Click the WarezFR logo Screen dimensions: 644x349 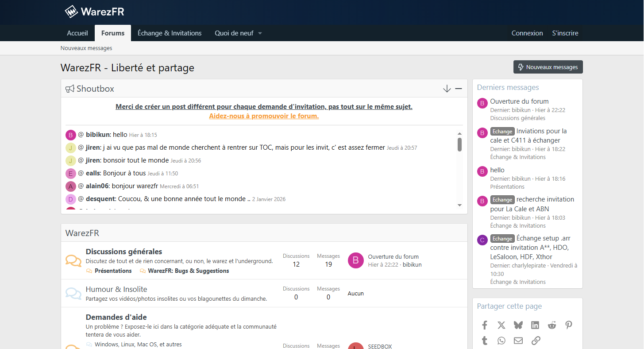(95, 12)
